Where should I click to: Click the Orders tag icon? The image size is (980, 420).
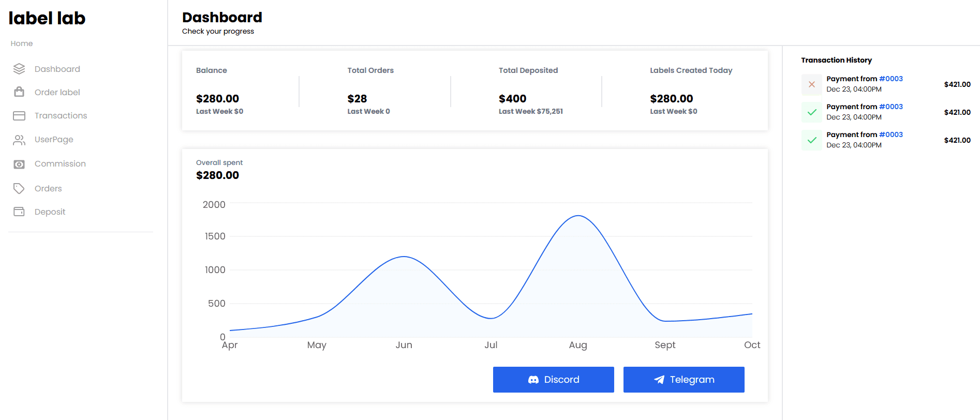19,188
